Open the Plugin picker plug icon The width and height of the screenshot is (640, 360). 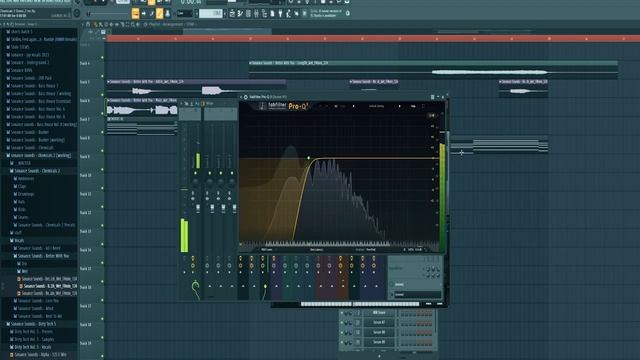[x=280, y=13]
